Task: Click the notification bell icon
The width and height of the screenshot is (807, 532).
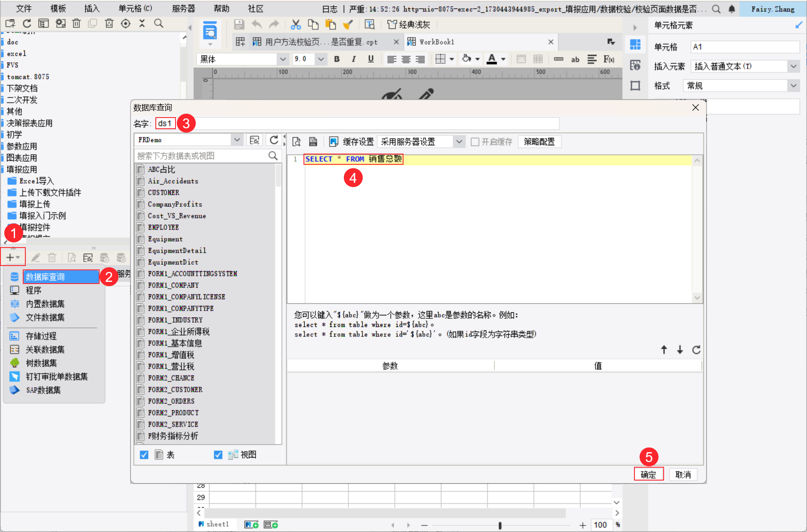Action: [x=732, y=9]
